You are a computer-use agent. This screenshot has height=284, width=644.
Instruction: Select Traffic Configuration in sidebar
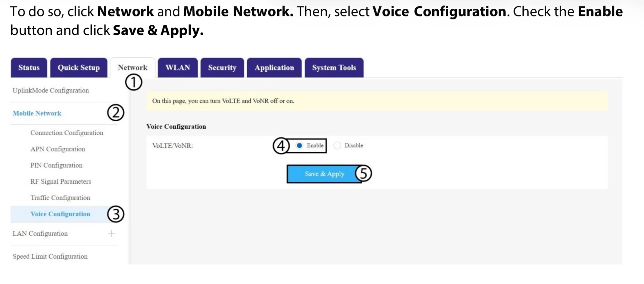(60, 198)
